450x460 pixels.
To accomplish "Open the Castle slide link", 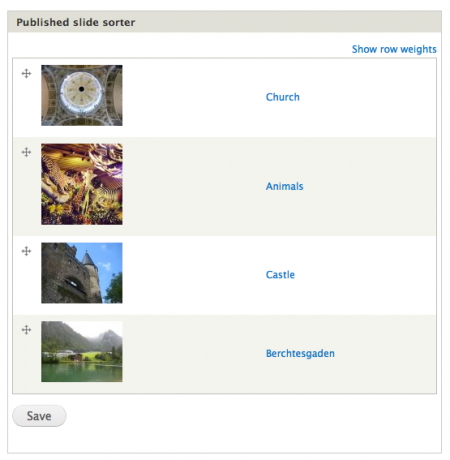I will click(280, 275).
